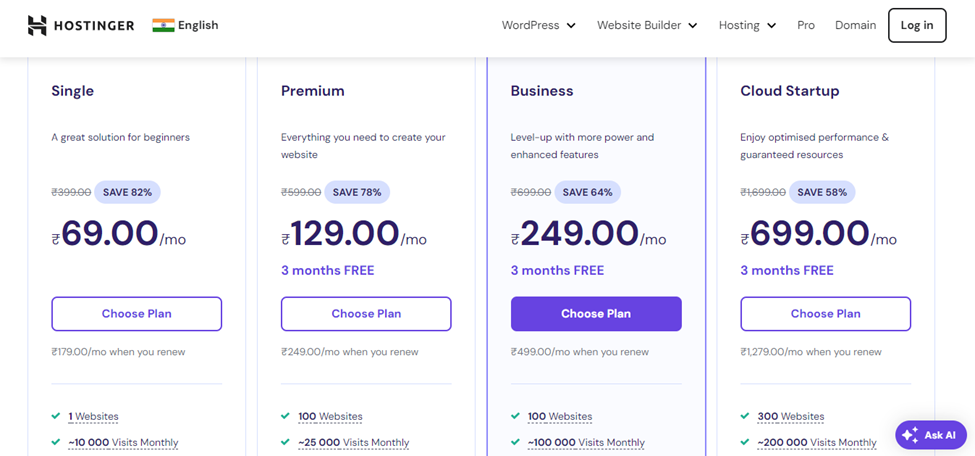The image size is (975, 456).
Task: Go to the Domain menu item
Action: pyautogui.click(x=855, y=26)
